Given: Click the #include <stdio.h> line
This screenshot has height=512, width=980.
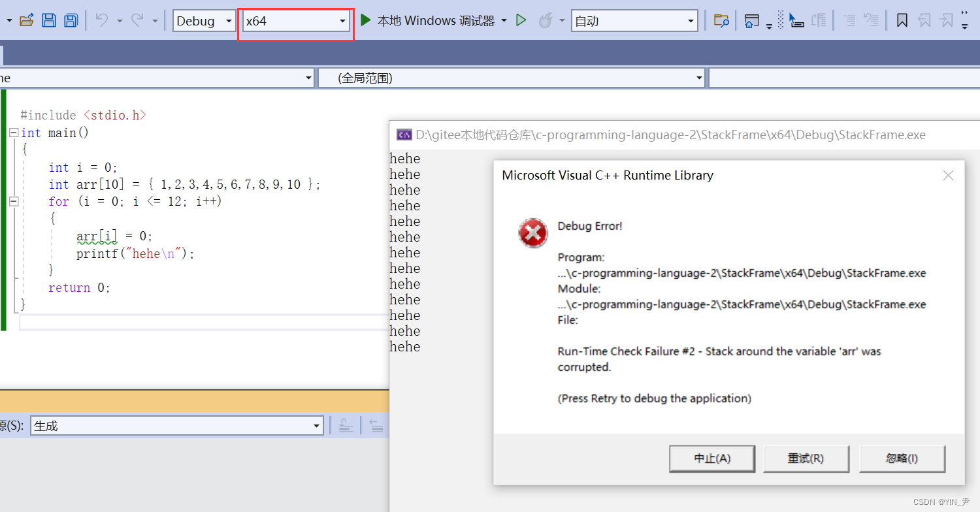Looking at the screenshot, I should click(x=84, y=115).
